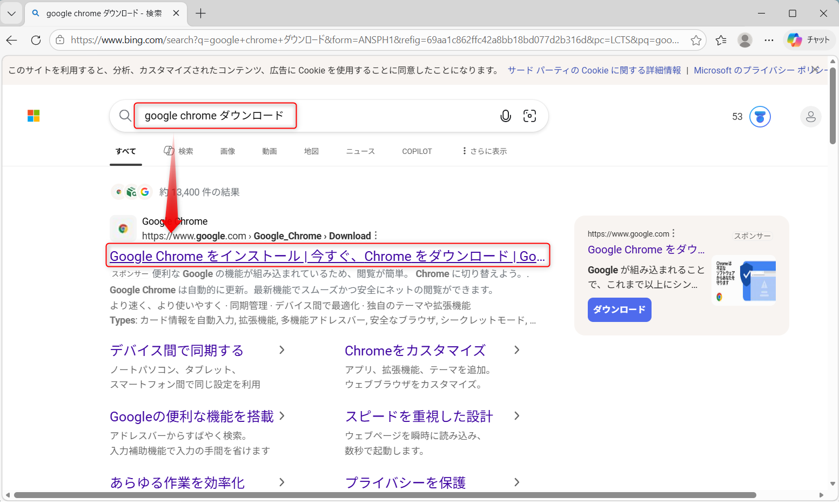Click the horizontal scrollbar right arrow
Image resolution: width=839 pixels, height=504 pixels.
pos(821,495)
